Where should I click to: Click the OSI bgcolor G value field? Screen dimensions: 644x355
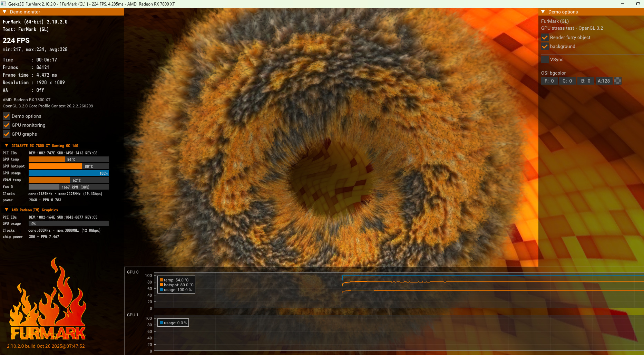(567, 81)
